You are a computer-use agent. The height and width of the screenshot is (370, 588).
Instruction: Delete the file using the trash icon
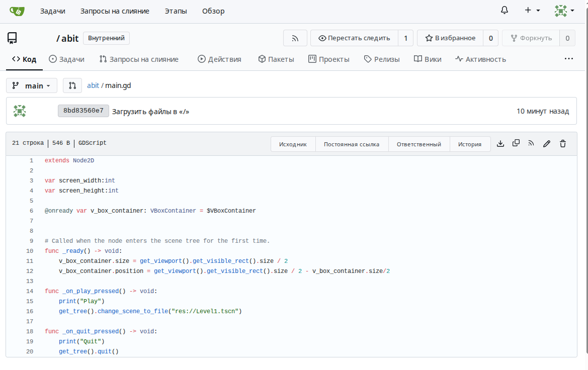pyautogui.click(x=563, y=144)
